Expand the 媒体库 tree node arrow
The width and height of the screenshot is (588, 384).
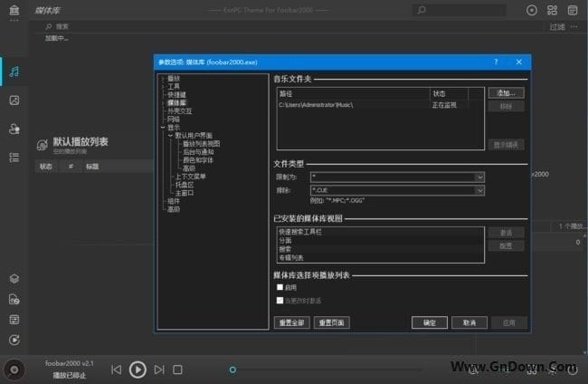point(163,103)
